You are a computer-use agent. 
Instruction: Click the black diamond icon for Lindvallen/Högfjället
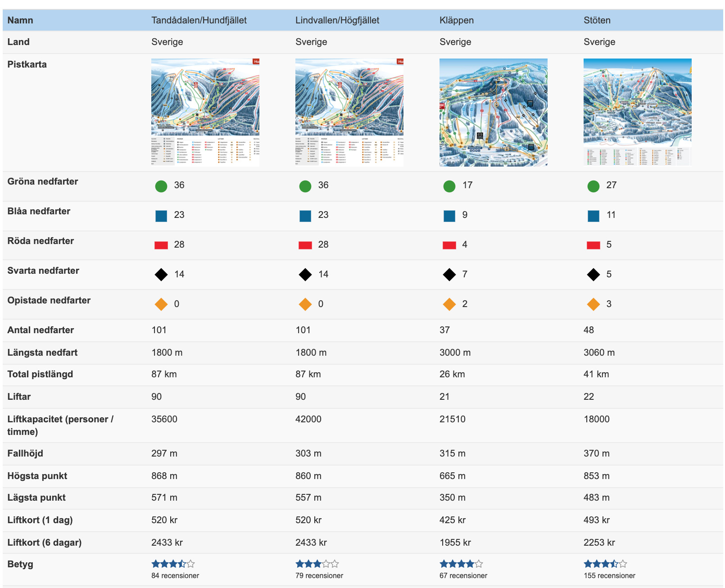point(305,275)
